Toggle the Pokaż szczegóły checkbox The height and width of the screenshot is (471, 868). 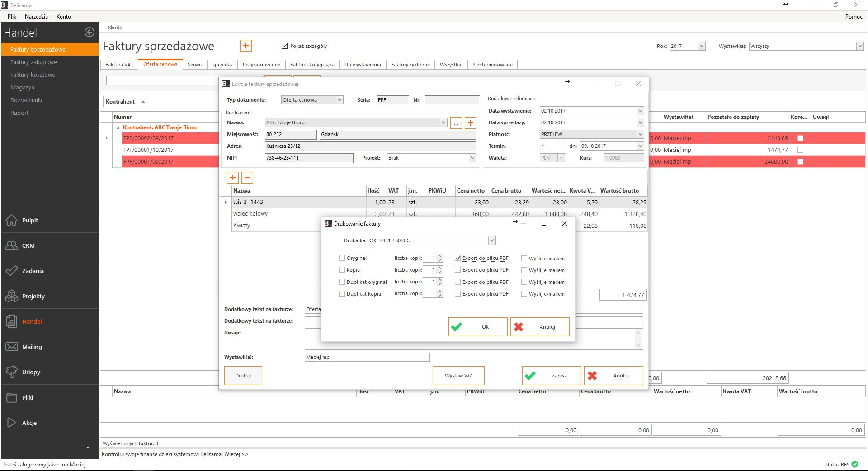284,46
